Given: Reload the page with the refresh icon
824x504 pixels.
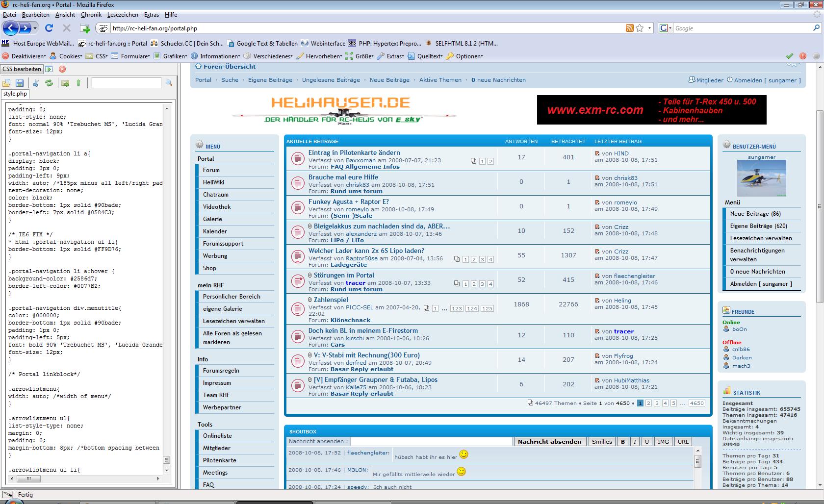Looking at the screenshot, I should [x=49, y=28].
